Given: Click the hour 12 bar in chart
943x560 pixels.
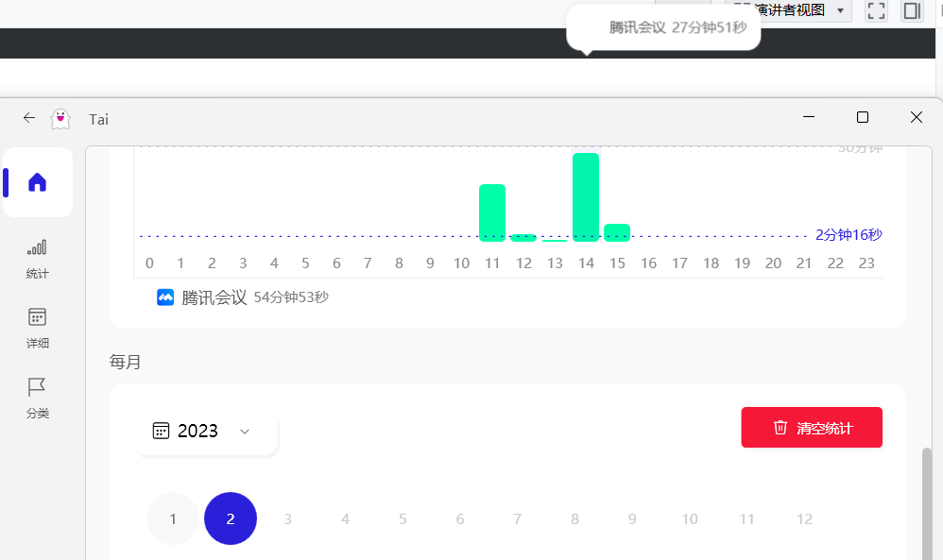Looking at the screenshot, I should point(523,238).
